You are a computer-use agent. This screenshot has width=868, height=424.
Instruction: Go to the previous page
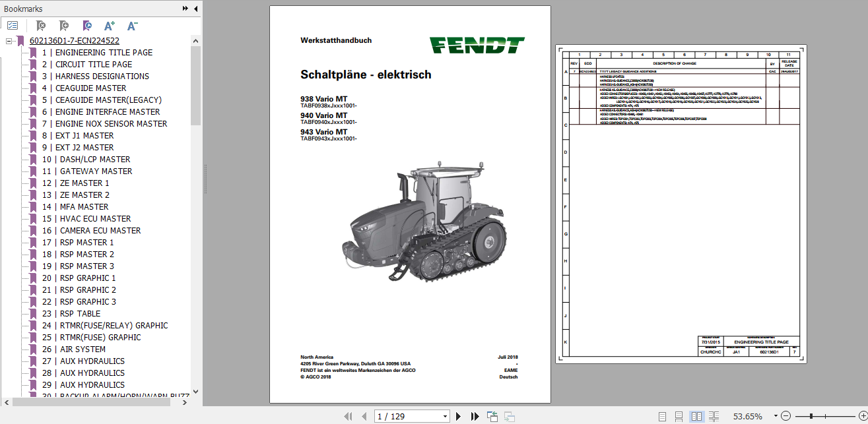coord(364,416)
